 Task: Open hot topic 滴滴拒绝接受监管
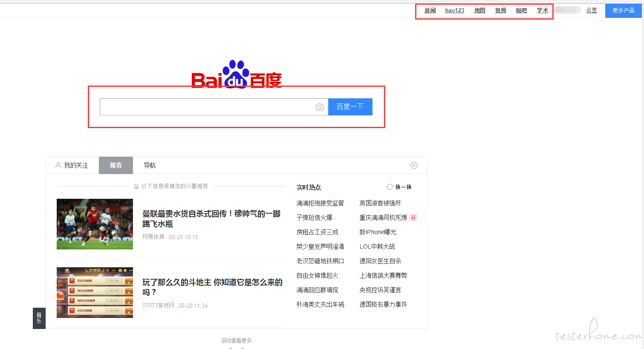pyautogui.click(x=320, y=203)
